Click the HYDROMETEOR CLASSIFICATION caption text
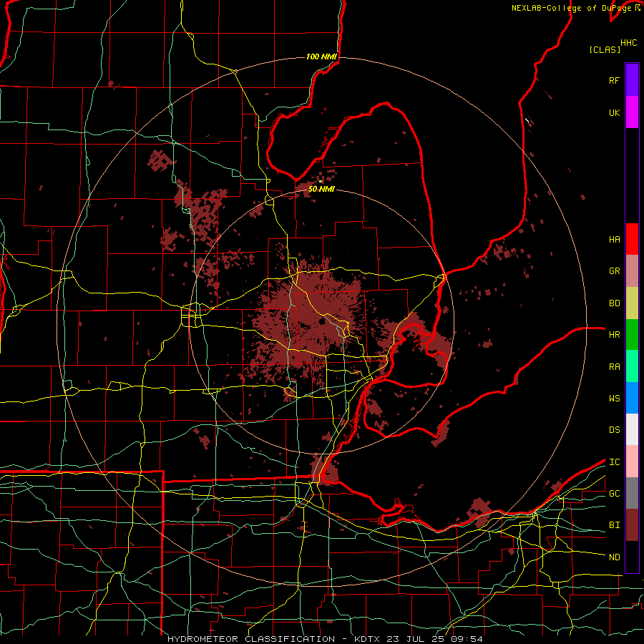644x644 pixels. pyautogui.click(x=251, y=639)
